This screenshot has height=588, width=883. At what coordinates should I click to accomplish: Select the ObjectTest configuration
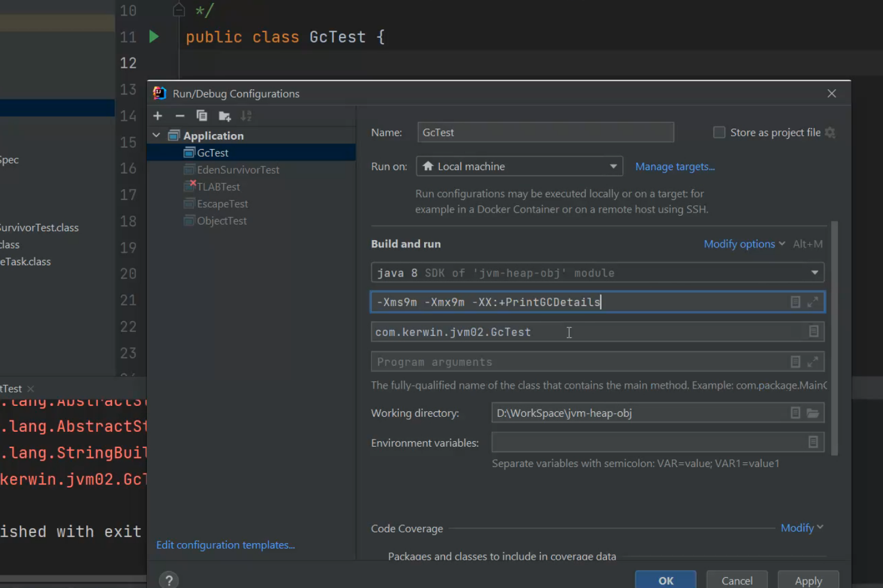pos(251,221)
